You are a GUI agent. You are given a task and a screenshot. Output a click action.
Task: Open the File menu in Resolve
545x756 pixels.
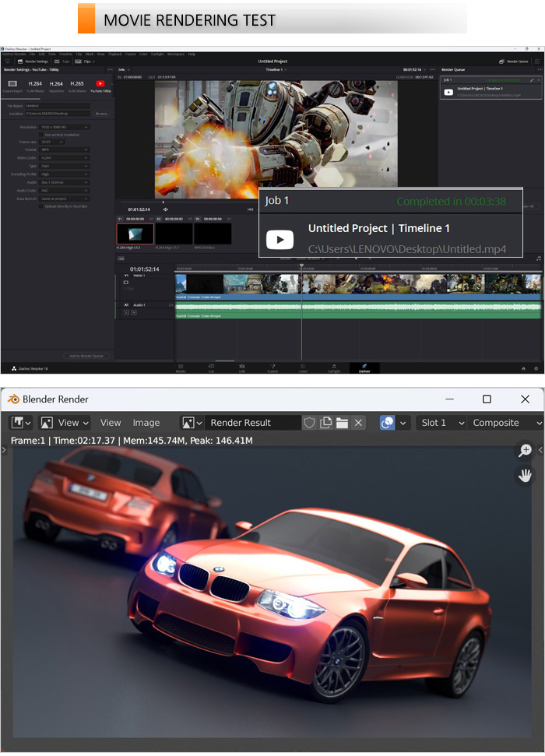click(33, 54)
